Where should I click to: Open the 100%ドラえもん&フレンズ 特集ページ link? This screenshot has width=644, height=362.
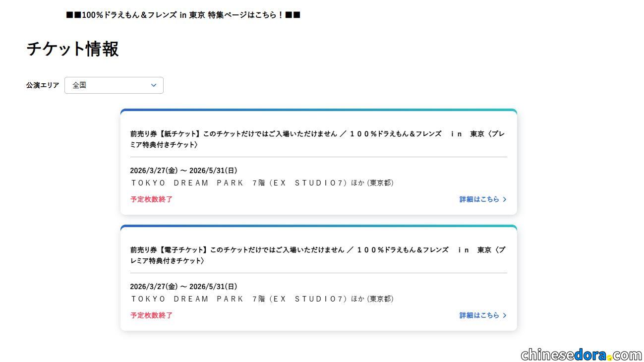[183, 15]
